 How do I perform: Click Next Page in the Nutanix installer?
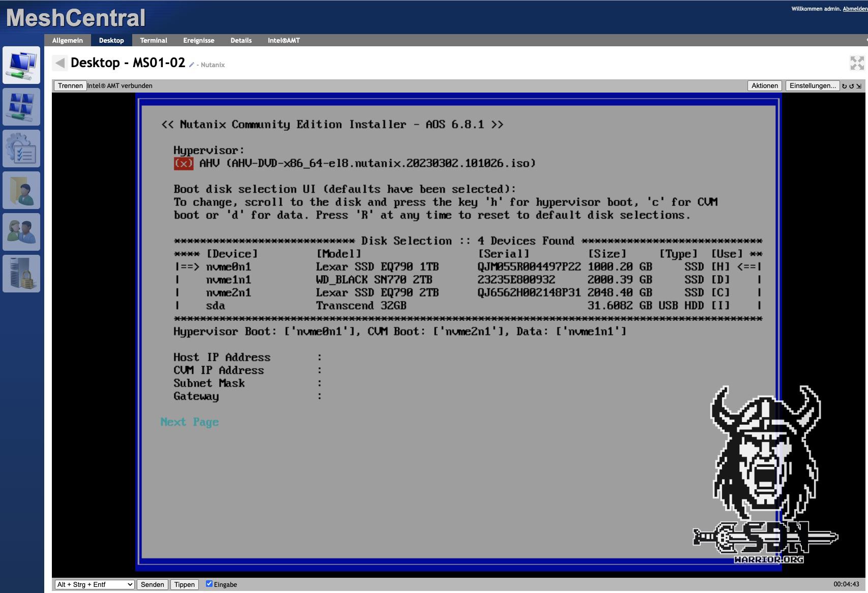click(x=189, y=422)
